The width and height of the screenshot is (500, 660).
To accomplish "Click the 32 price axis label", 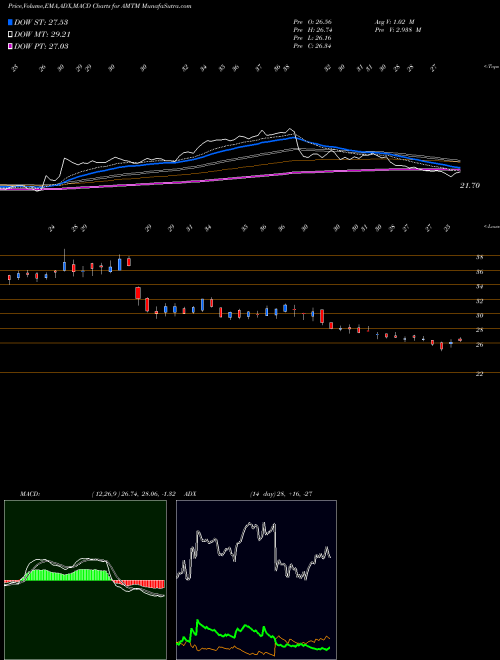I will [479, 301].
